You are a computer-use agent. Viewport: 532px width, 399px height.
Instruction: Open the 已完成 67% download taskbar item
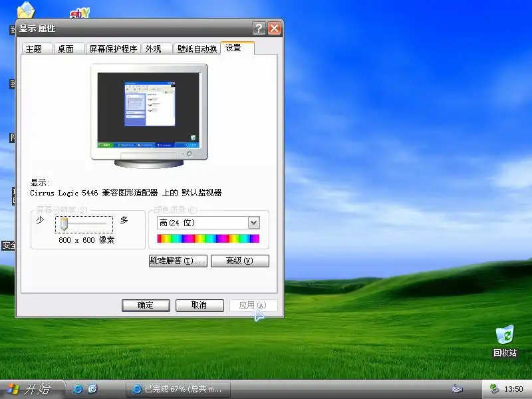[178, 389]
